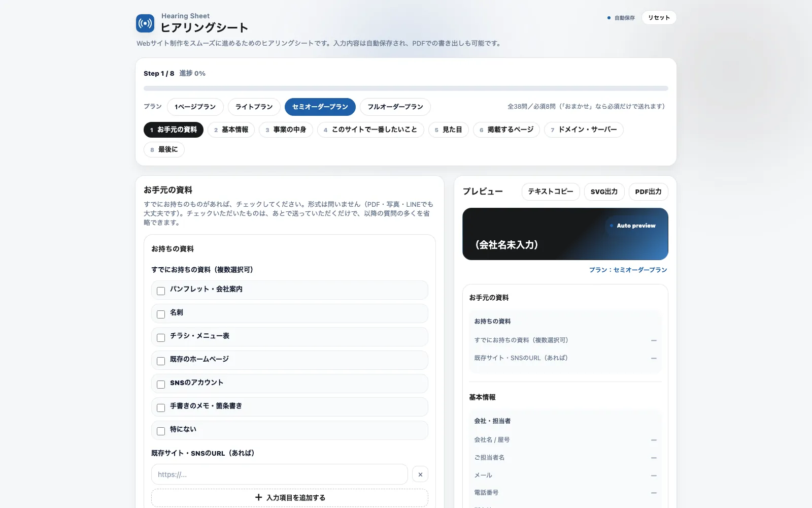The width and height of the screenshot is (812, 508).
Task: Open step 1 お手元の資料 tab
Action: (174, 130)
